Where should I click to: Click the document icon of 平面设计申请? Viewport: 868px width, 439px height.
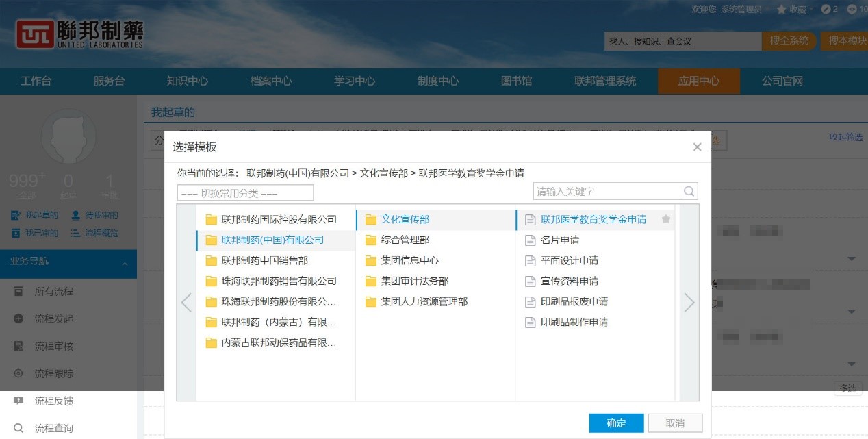[x=530, y=261]
